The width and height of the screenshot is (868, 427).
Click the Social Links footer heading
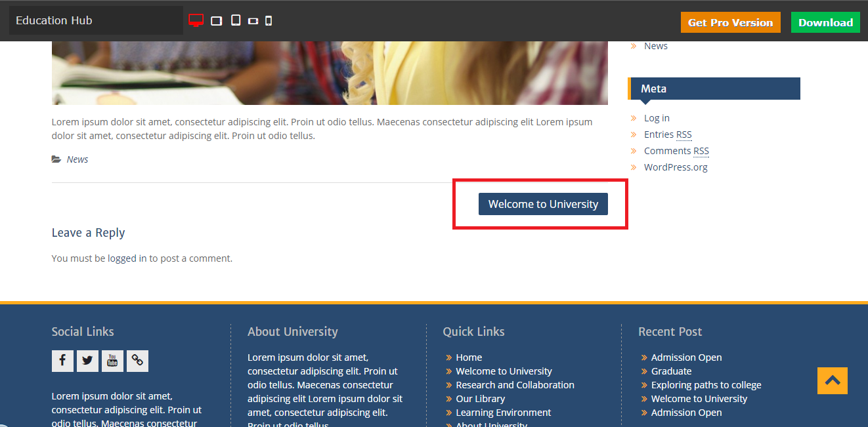tap(83, 332)
